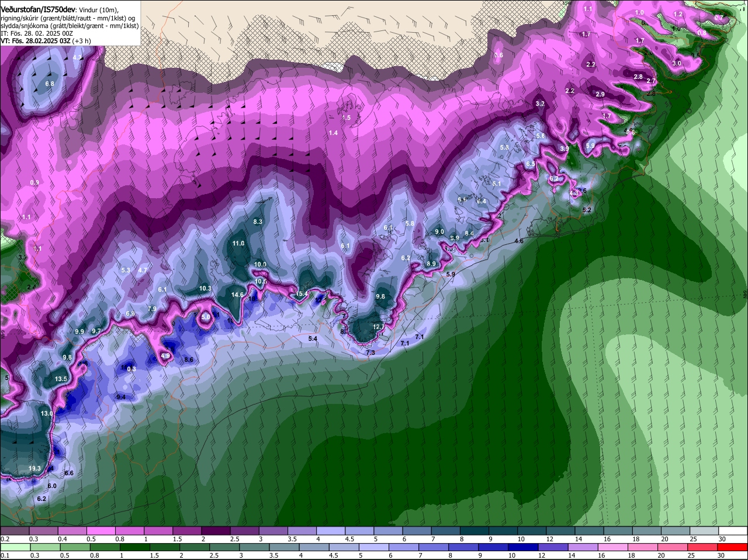Click the 8.6 value on the map
748x560 pixels.
pos(189,359)
